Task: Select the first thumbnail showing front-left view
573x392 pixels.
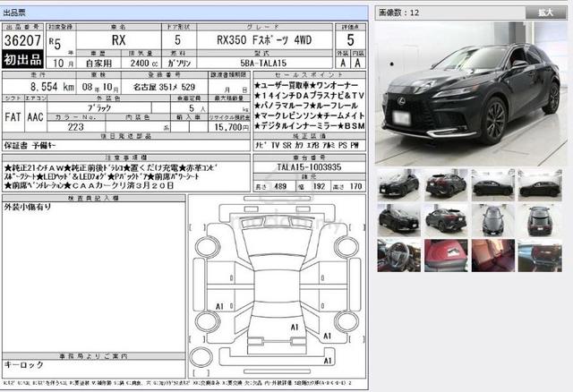Action: point(398,185)
